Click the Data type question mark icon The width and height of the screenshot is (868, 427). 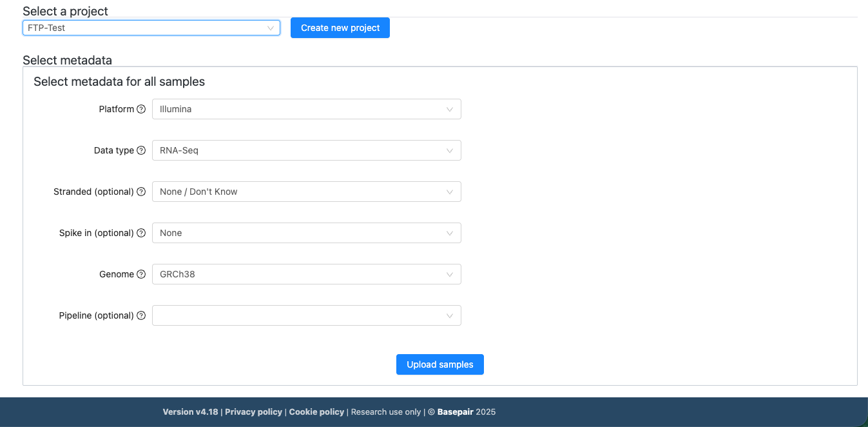(x=142, y=150)
